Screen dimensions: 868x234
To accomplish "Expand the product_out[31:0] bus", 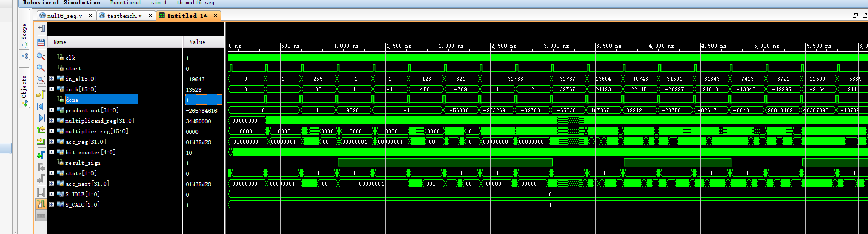I will (x=51, y=110).
